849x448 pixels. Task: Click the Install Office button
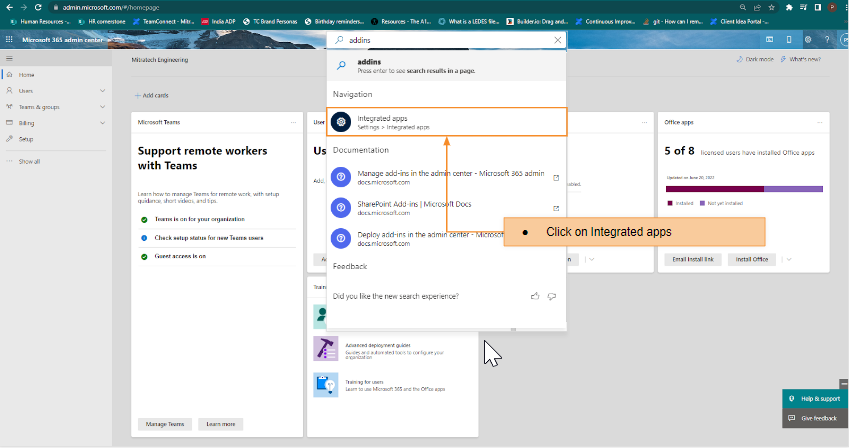[752, 259]
